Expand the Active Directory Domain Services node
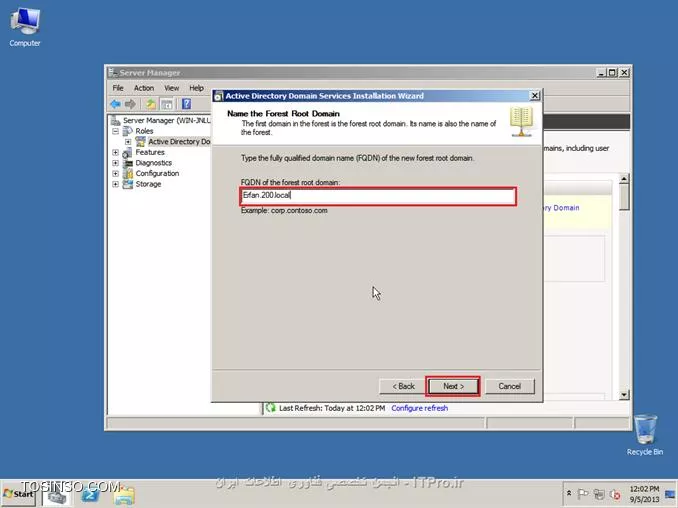Image resolution: width=678 pixels, height=508 pixels. [128, 141]
